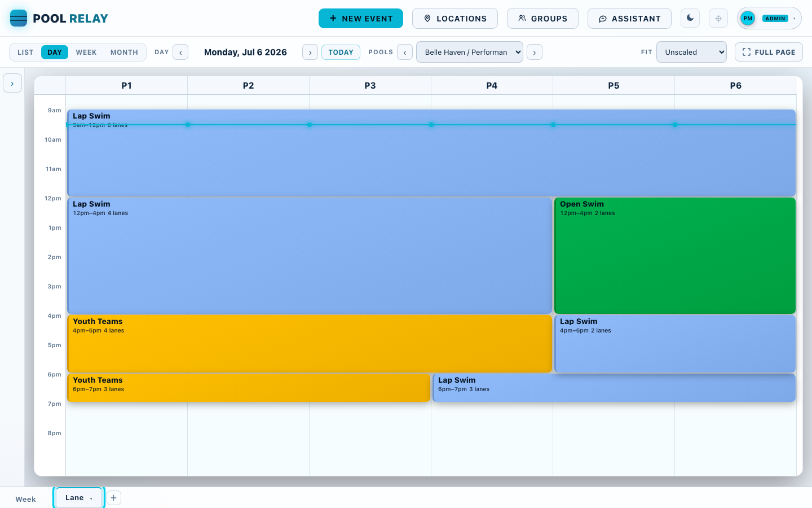Expand the left sidebar chevron

pos(12,83)
